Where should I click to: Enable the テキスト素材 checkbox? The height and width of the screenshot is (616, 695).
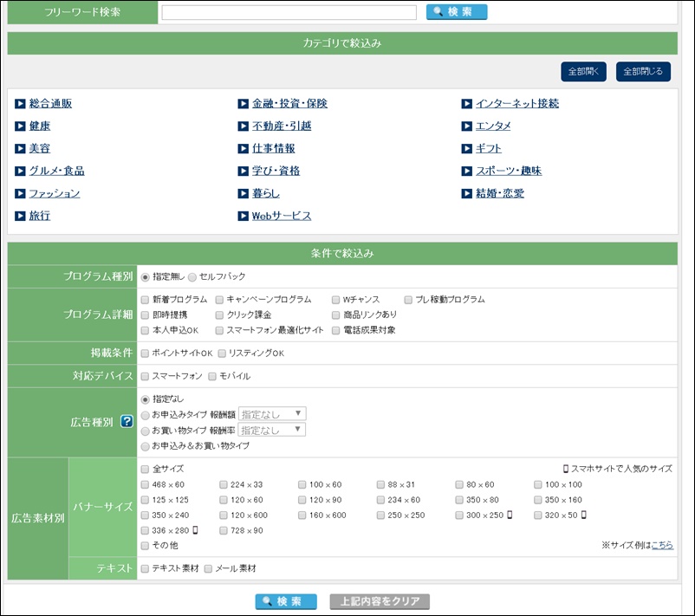[x=145, y=568]
